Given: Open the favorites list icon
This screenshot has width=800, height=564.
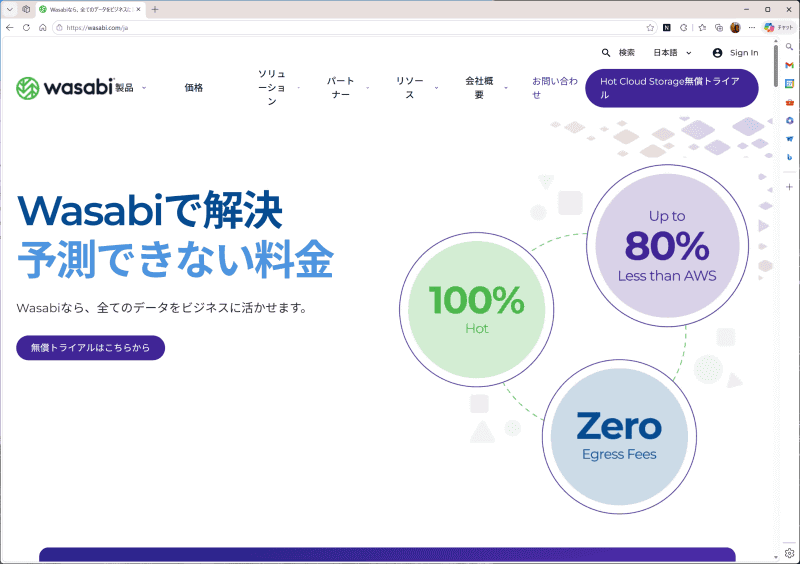Looking at the screenshot, I should coord(702,28).
